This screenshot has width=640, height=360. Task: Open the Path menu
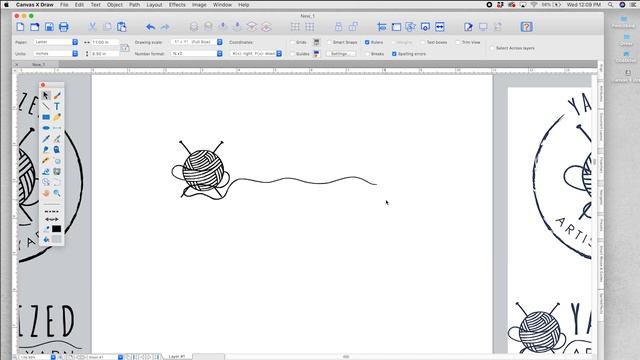point(134,5)
